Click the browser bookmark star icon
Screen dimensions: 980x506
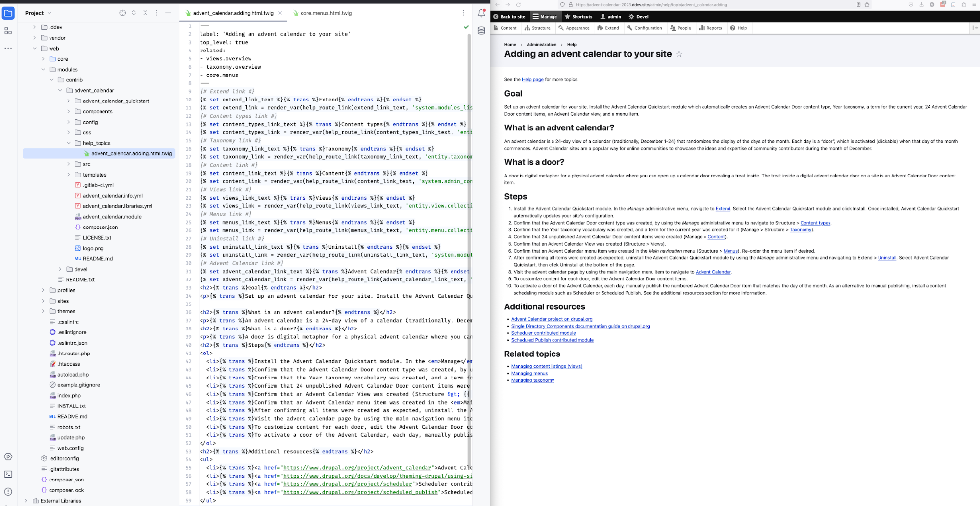pos(867,5)
